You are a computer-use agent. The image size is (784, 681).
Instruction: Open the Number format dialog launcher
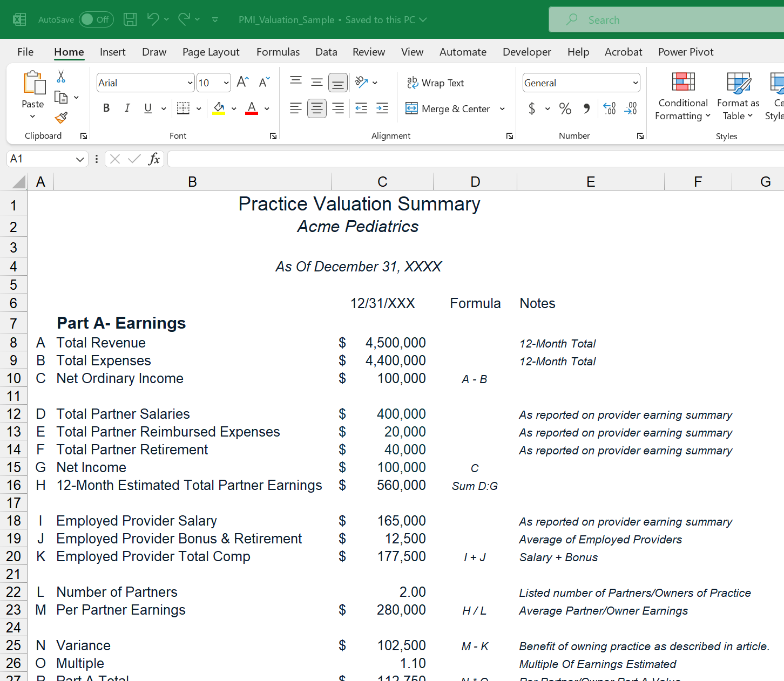pyautogui.click(x=640, y=136)
